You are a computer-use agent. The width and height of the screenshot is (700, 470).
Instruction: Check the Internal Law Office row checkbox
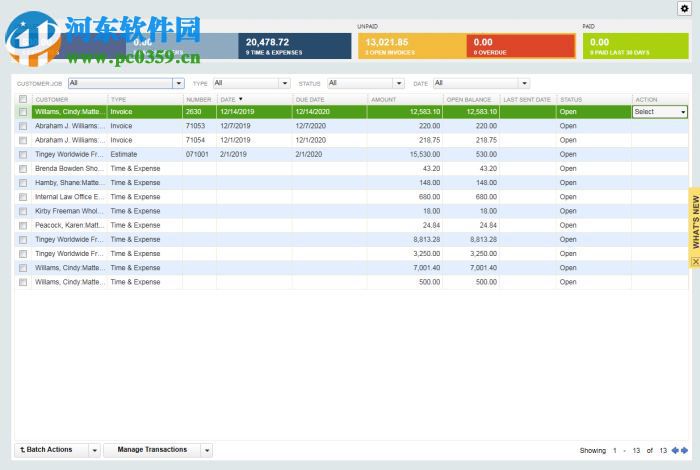pyautogui.click(x=23, y=197)
